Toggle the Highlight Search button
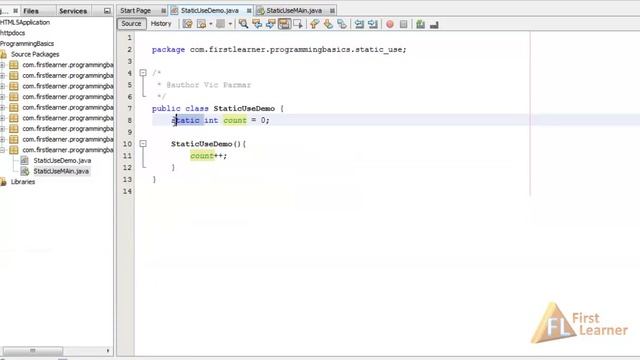Viewport: 640px width, 360px height. pyautogui.click(x=284, y=24)
